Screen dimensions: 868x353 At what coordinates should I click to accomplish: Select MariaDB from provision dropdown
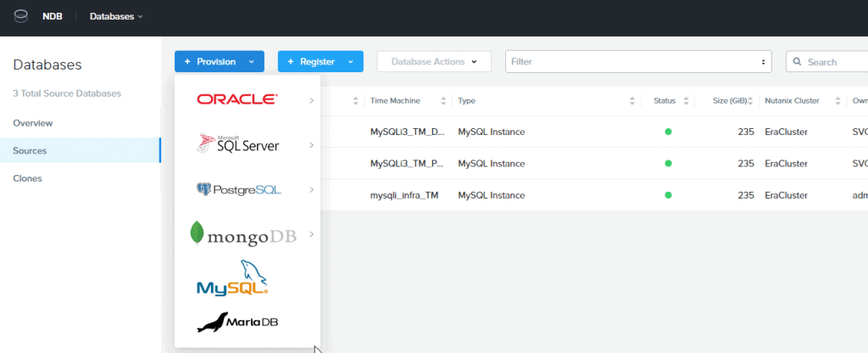click(237, 322)
